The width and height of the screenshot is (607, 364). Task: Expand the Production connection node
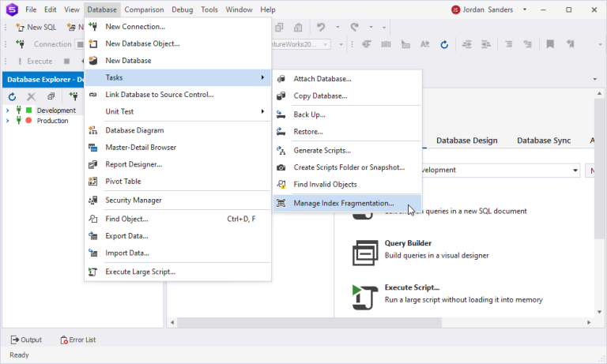point(7,121)
